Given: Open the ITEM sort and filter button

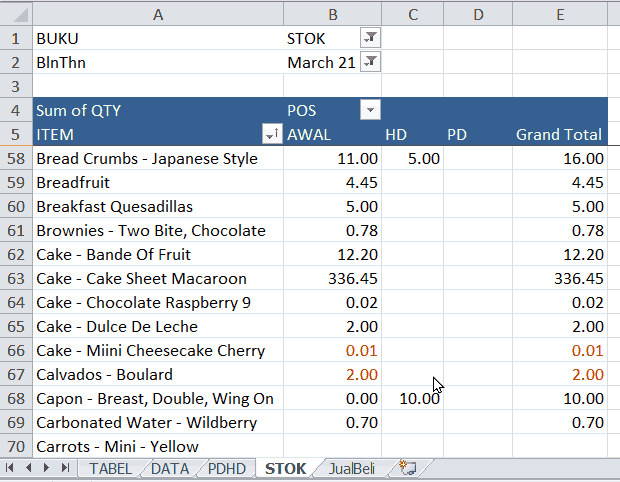Looking at the screenshot, I should click(x=272, y=134).
